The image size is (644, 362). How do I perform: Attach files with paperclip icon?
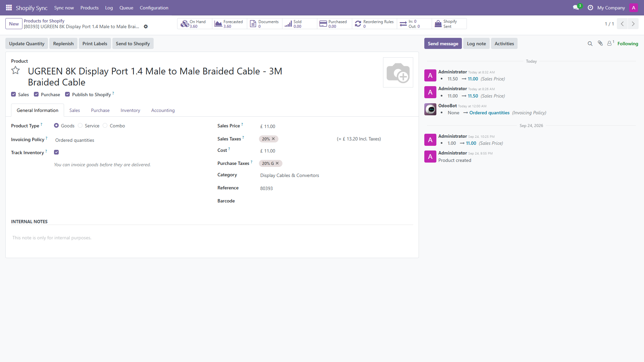[600, 43]
